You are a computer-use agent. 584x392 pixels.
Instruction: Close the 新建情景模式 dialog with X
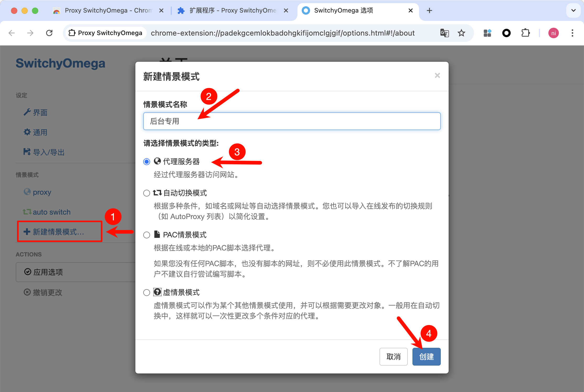[x=437, y=76]
